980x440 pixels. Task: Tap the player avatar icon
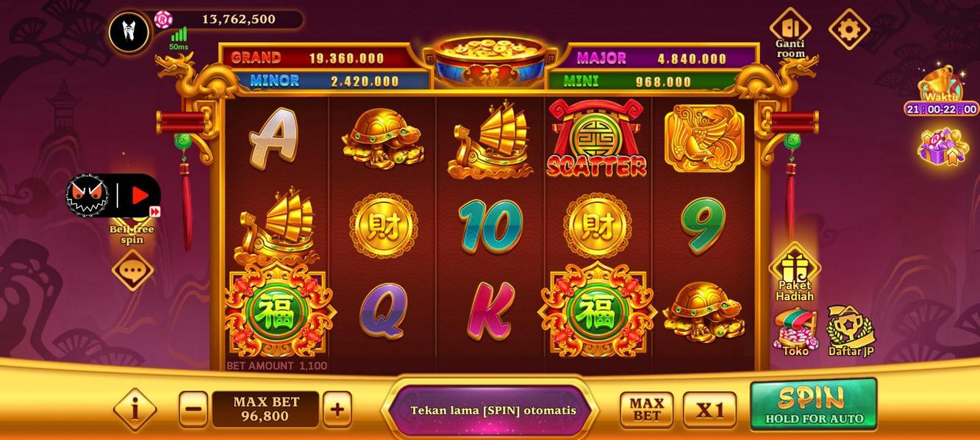129,32
